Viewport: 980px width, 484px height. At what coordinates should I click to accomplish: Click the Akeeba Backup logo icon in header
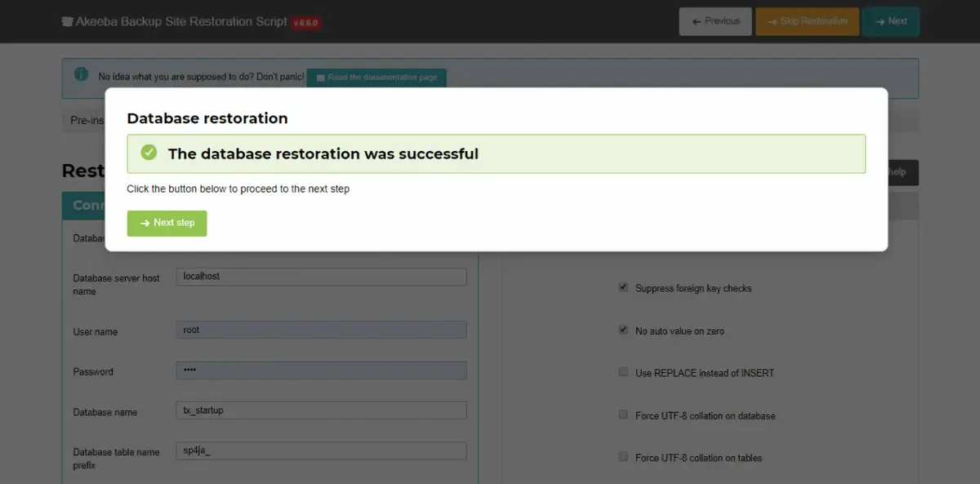pos(68,21)
